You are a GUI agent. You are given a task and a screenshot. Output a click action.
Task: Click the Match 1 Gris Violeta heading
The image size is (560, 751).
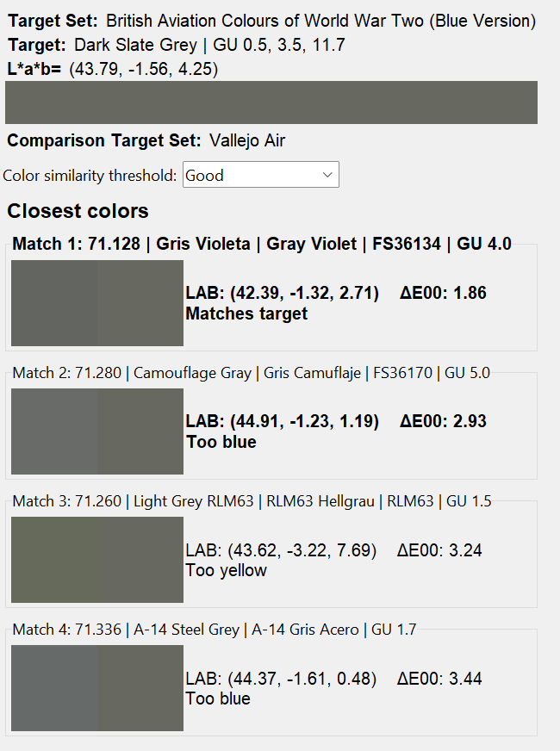coord(262,244)
